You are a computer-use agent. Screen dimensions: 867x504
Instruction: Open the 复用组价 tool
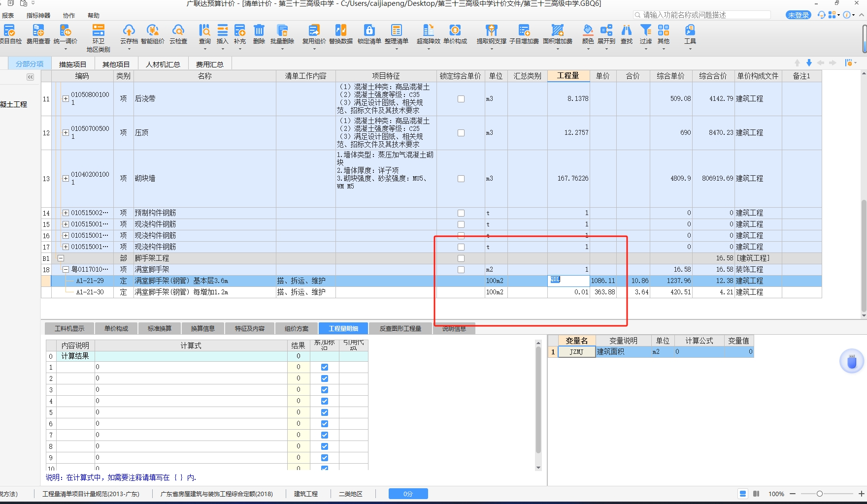click(x=314, y=34)
